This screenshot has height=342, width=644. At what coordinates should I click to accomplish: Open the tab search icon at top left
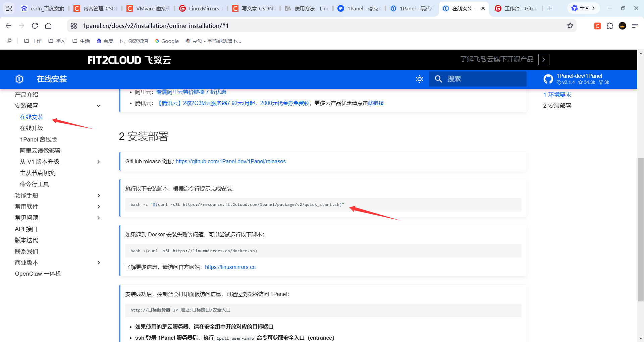tap(9, 8)
